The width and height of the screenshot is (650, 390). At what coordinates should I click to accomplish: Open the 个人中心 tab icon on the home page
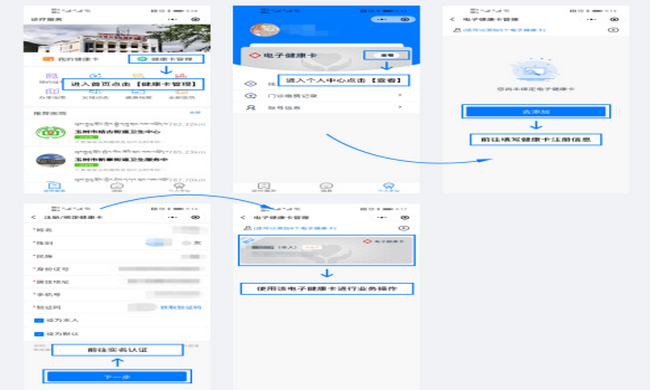[179, 186]
